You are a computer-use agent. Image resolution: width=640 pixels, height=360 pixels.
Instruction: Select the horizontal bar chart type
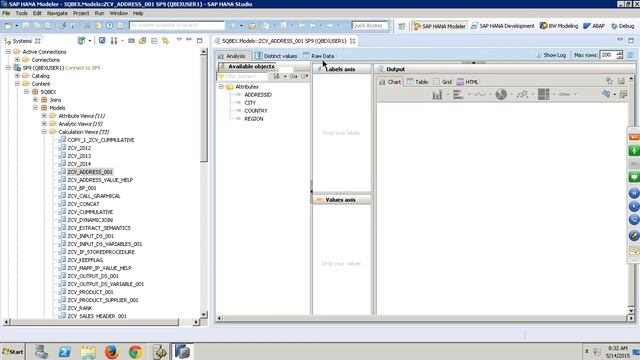pyautogui.click(x=458, y=95)
